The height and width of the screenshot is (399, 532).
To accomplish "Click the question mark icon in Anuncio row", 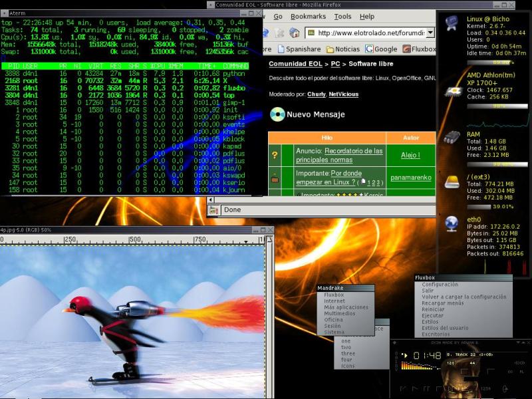I will click(x=275, y=155).
